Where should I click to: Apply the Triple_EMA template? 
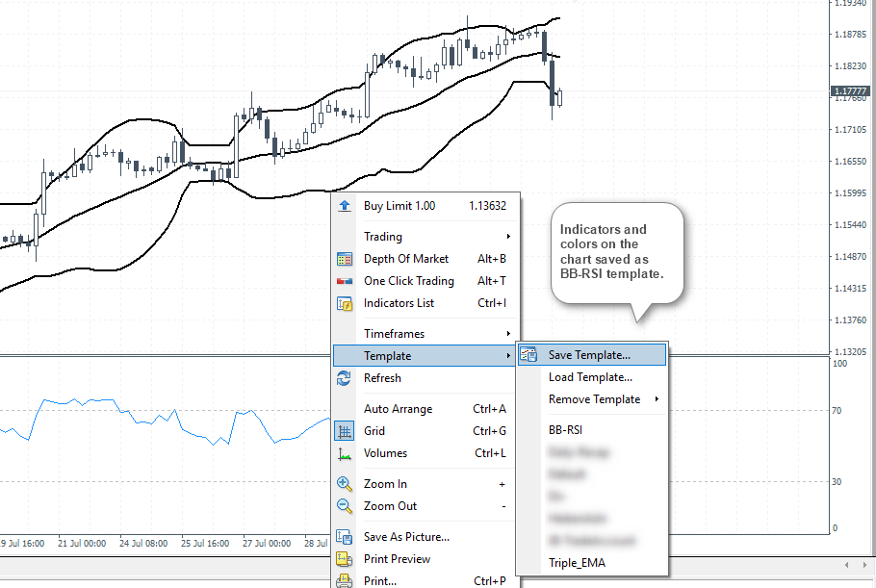(x=577, y=563)
